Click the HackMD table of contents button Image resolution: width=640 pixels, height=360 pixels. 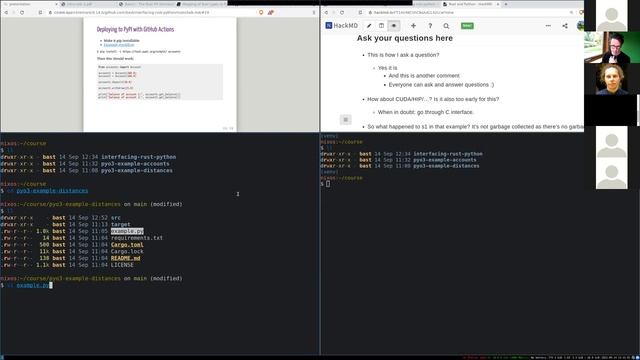point(346,120)
